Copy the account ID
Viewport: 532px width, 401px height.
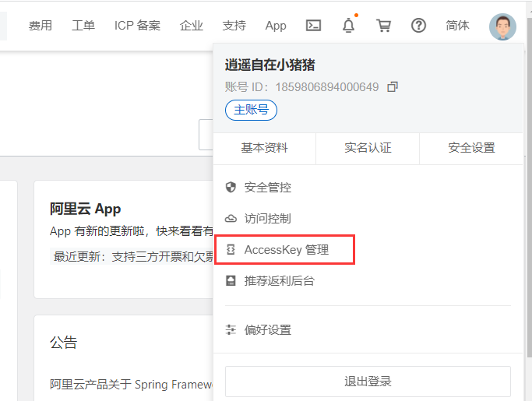click(393, 87)
